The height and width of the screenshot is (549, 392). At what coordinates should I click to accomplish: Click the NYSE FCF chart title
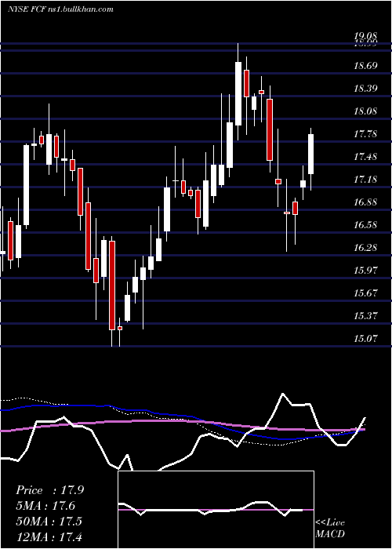(60, 9)
